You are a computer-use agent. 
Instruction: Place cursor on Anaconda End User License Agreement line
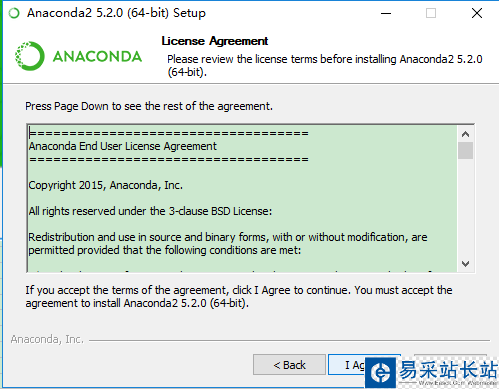[x=122, y=146]
